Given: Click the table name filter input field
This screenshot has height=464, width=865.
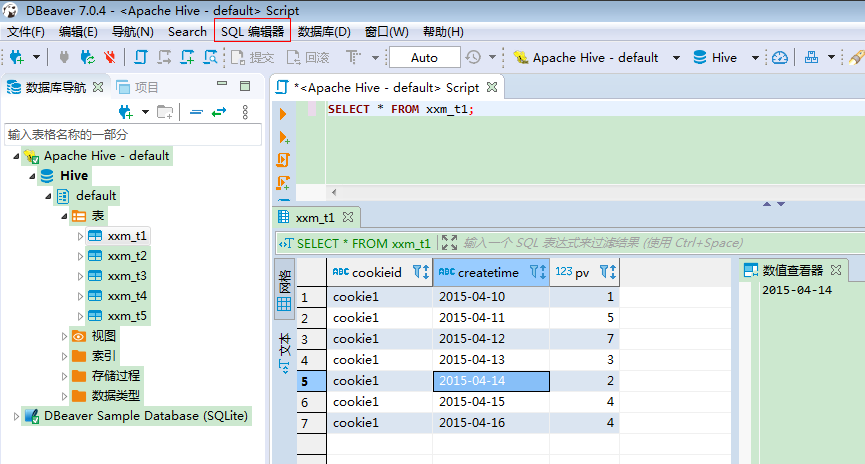Looking at the screenshot, I should click(x=132, y=135).
